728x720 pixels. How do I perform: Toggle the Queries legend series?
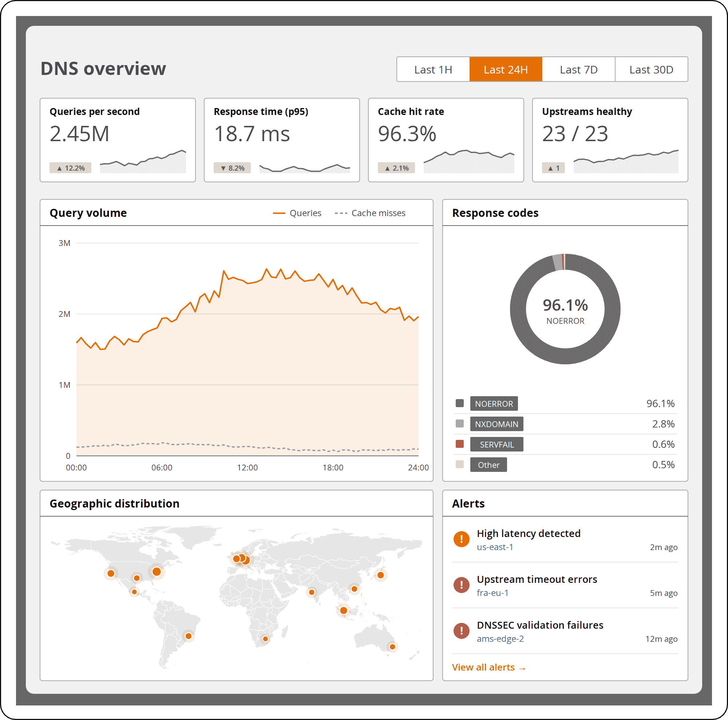coord(297,213)
